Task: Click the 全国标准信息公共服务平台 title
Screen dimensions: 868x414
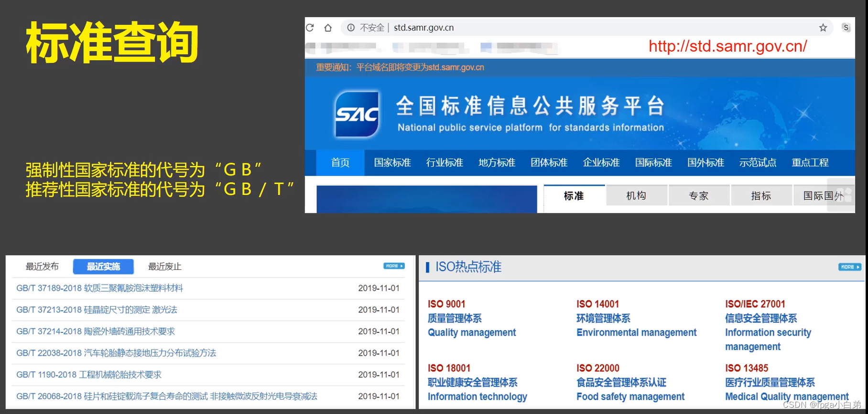Action: (x=530, y=106)
